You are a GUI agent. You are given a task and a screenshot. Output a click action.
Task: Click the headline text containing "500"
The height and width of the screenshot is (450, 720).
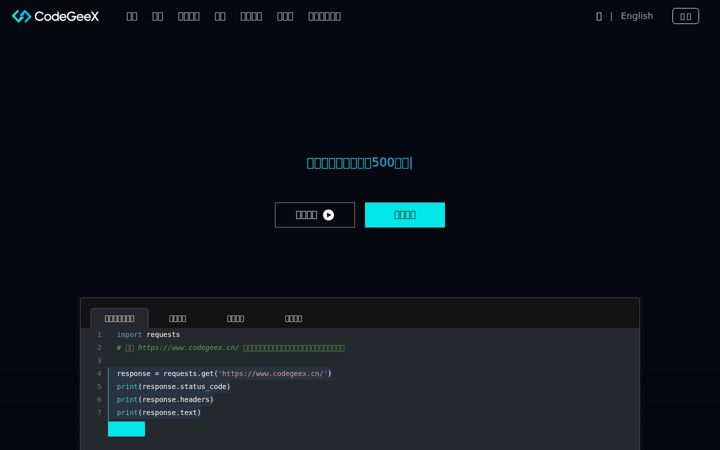click(359, 163)
